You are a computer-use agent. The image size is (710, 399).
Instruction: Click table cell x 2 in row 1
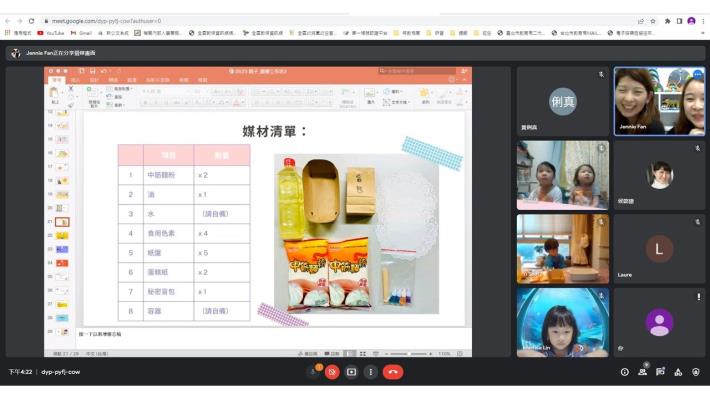coord(222,175)
